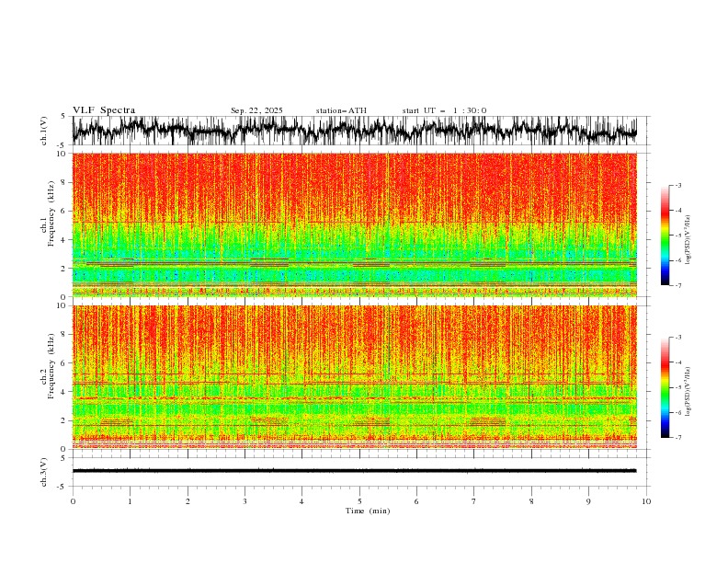Image resolution: width=728 pixels, height=563 pixels.
Task: Click time-axis tick label "3" at the bottom
Action: coord(245,501)
